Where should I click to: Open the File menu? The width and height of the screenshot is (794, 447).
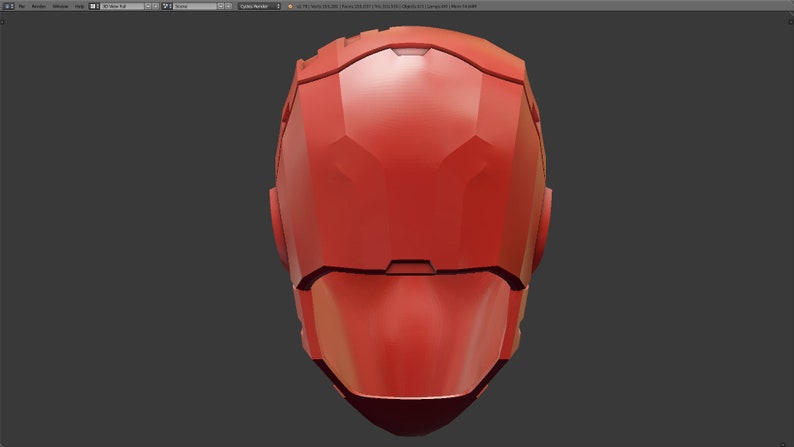pos(22,6)
